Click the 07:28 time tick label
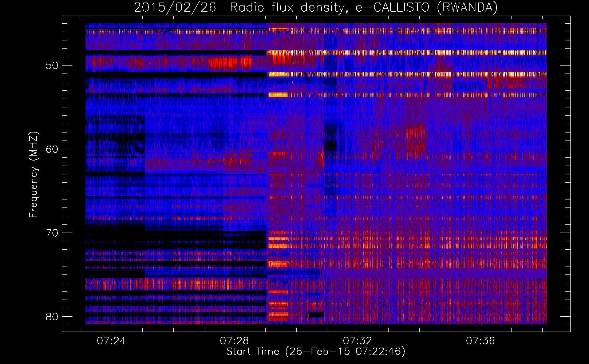 tap(234, 341)
